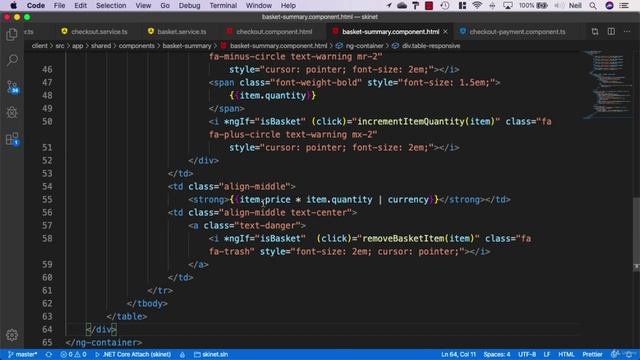
Task: Change end of line sequence LF
Action: [547, 354]
